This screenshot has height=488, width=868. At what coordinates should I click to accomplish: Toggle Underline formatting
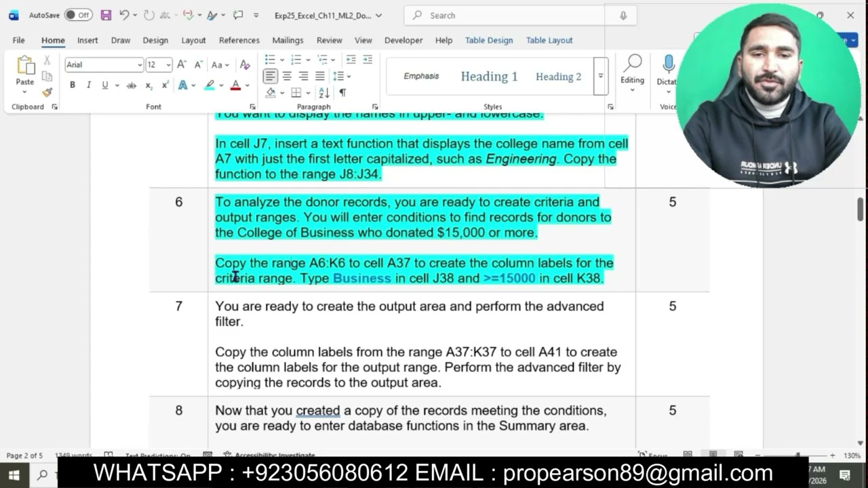pyautogui.click(x=105, y=85)
